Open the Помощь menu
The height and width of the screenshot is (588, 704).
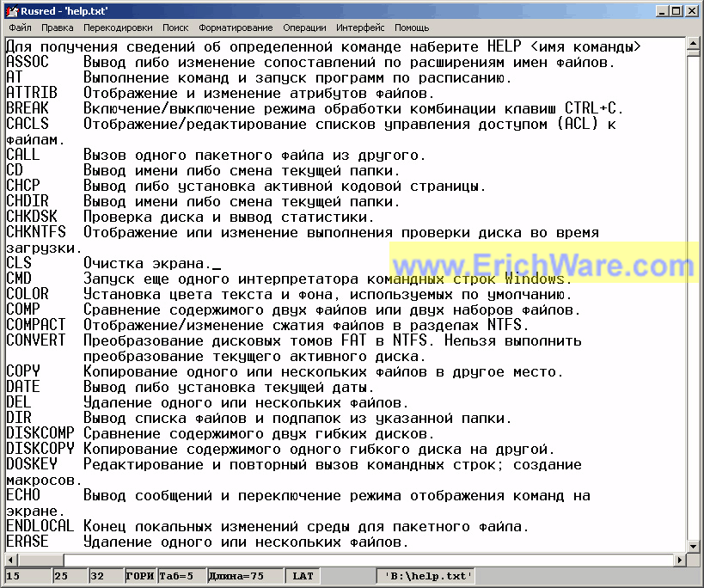click(412, 28)
